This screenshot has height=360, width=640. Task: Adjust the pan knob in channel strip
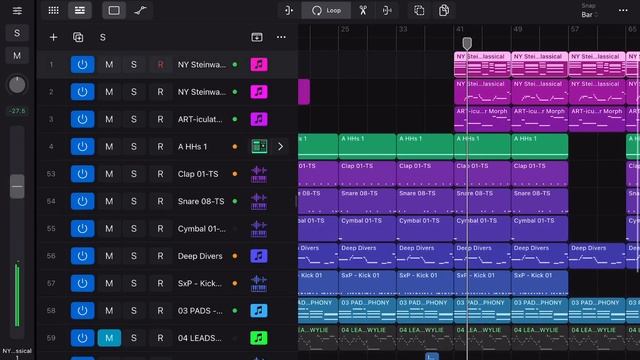point(17,85)
